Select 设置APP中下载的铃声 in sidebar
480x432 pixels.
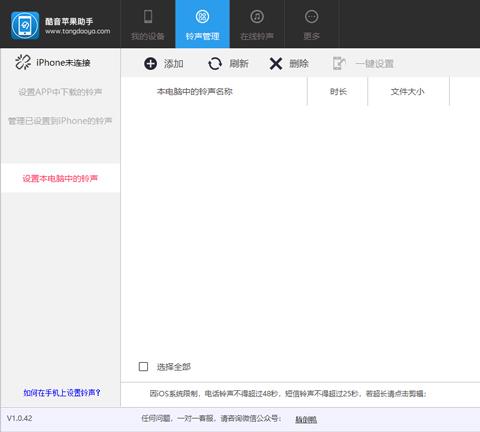(x=60, y=92)
